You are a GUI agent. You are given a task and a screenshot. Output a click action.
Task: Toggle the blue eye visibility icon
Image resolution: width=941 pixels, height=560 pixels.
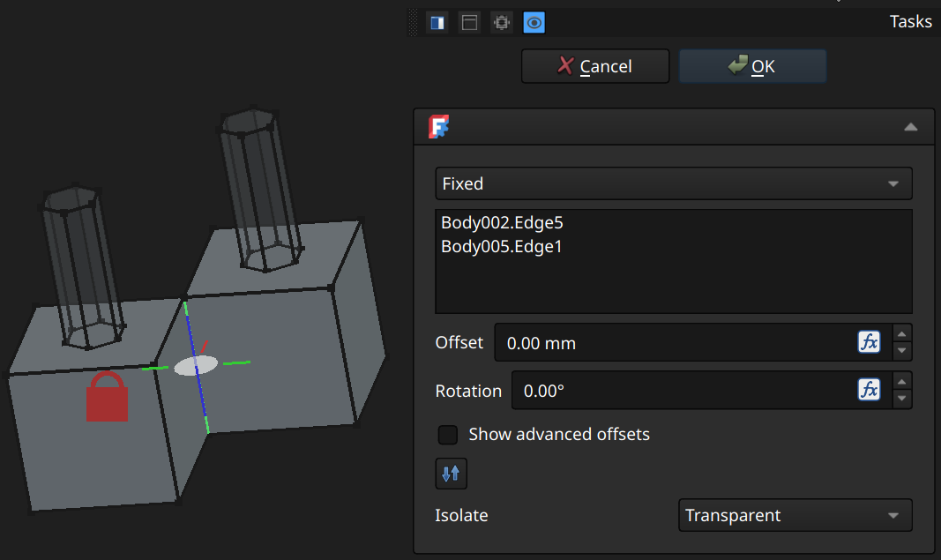click(x=534, y=23)
